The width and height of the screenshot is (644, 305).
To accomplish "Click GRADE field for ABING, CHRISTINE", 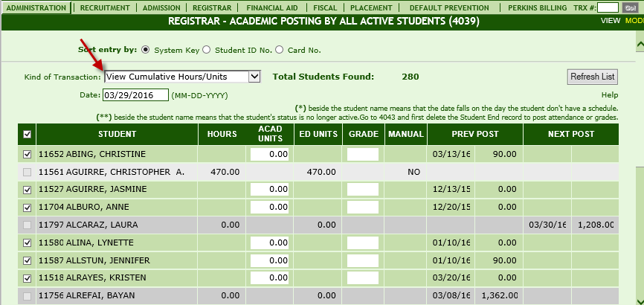I will click(x=363, y=154).
